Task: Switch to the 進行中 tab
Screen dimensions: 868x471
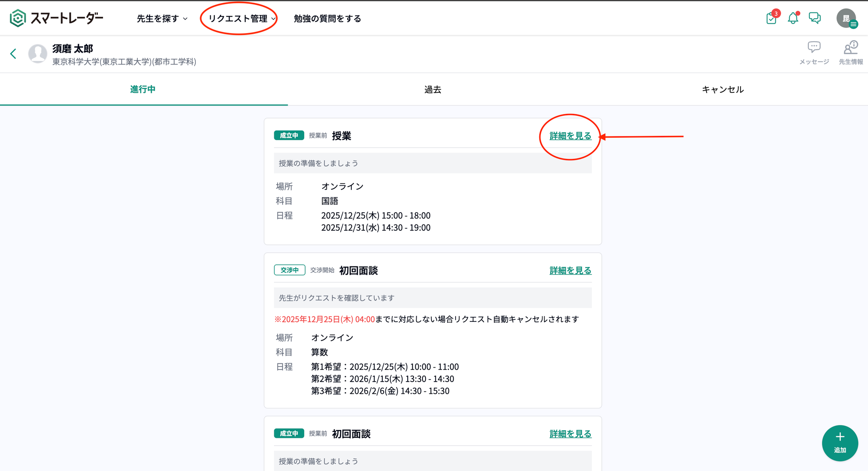Action: 143,89
